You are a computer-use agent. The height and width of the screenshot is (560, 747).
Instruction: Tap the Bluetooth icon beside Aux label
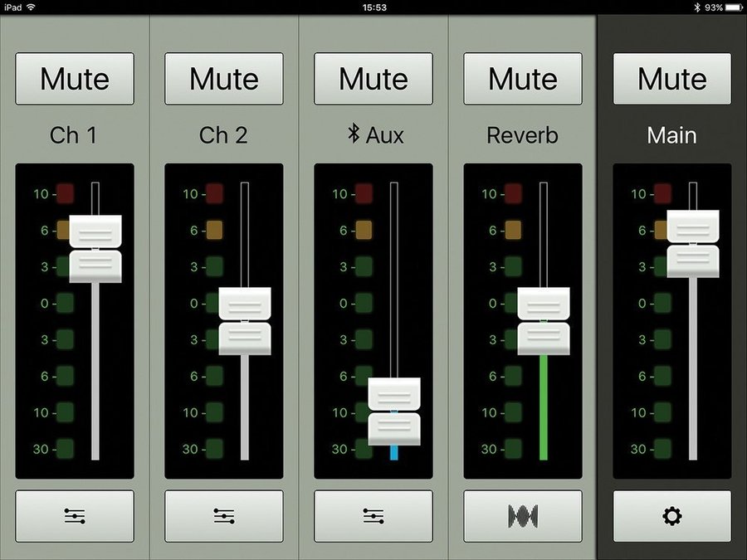point(353,134)
